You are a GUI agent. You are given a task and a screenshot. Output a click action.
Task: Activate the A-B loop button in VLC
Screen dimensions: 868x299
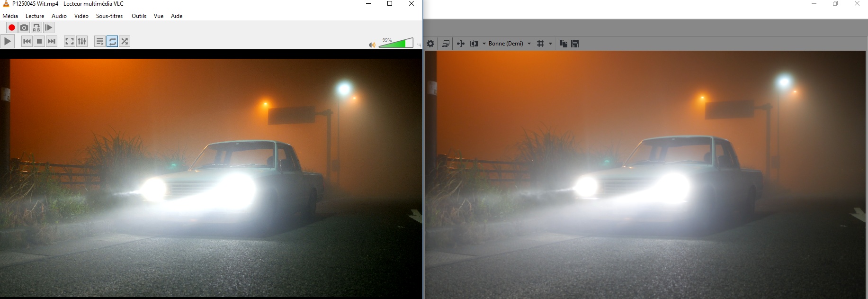(36, 27)
